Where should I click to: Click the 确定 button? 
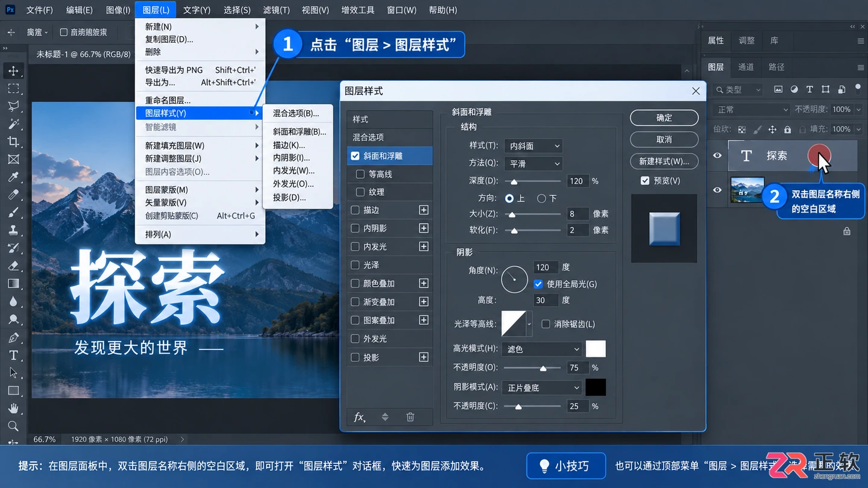pyautogui.click(x=664, y=117)
